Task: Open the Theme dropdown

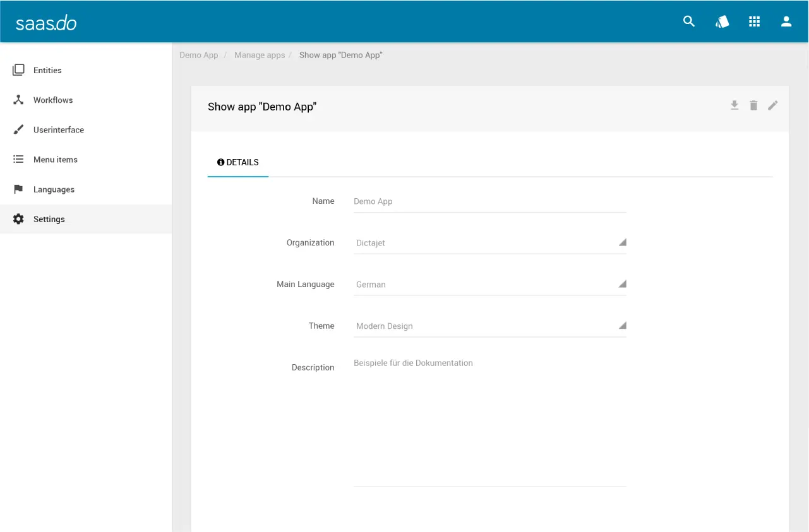Action: 489,326
